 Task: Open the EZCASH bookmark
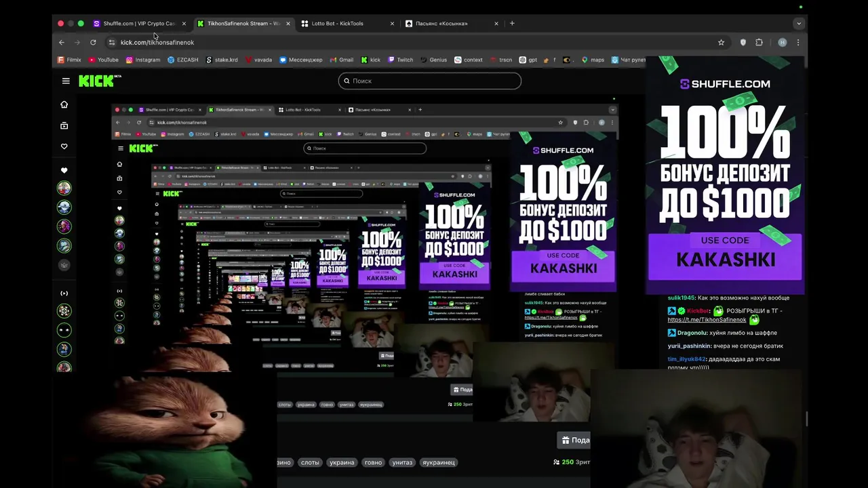point(182,60)
